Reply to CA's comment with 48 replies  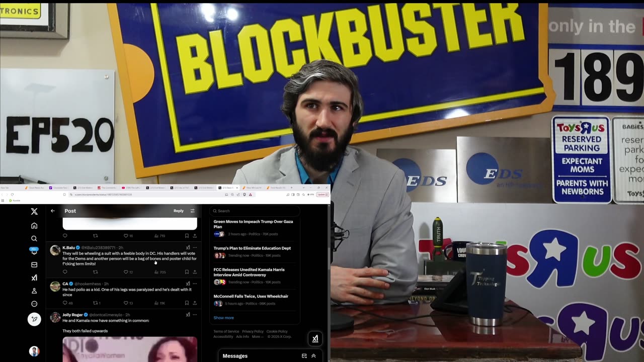click(67, 303)
